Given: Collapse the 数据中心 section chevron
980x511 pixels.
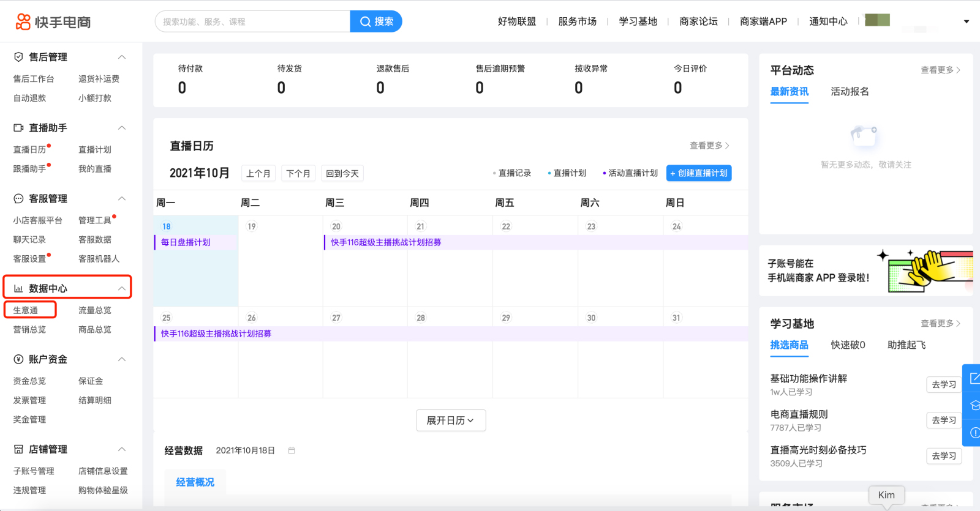Looking at the screenshot, I should [x=122, y=288].
